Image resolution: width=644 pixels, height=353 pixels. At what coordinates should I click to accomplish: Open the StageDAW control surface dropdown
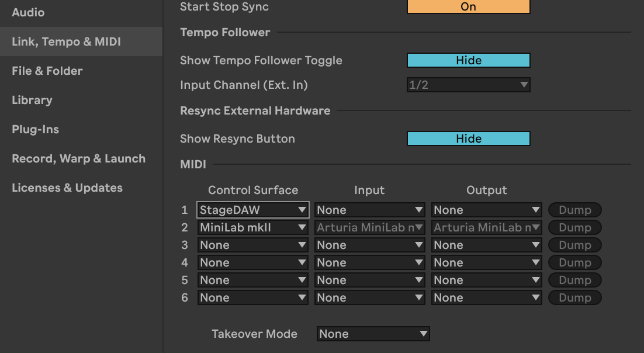[x=253, y=210]
